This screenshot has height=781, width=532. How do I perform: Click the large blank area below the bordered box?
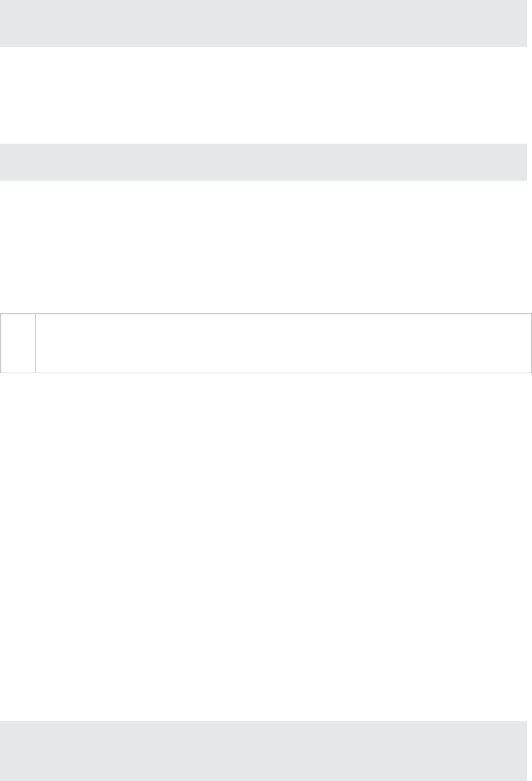pyautogui.click(x=263, y=533)
